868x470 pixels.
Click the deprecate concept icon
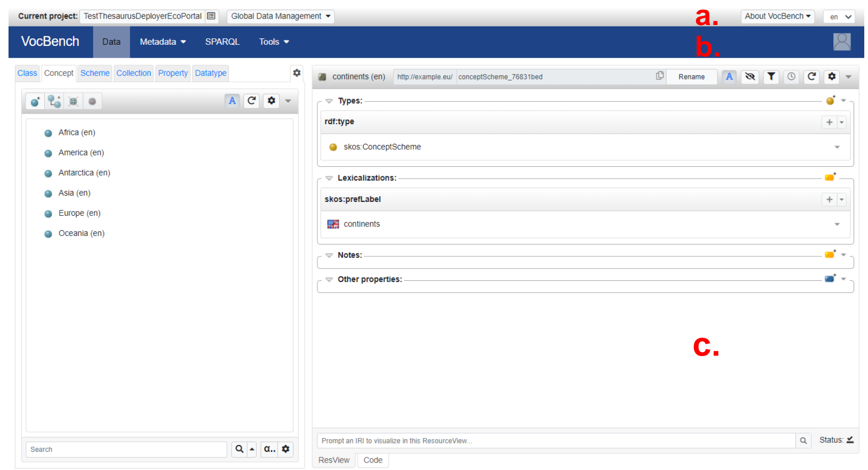(x=92, y=101)
